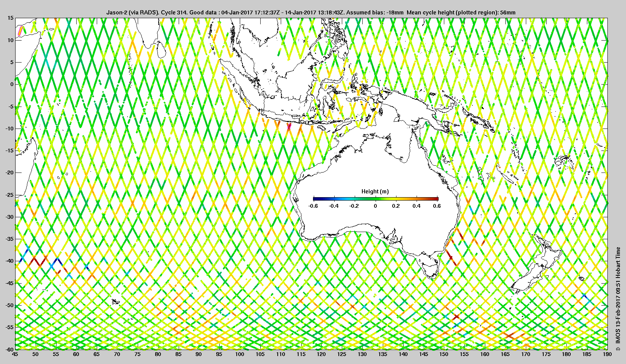This screenshot has width=626, height=364.
Task: Click the Height colorbar gradient strip
Action: tap(376, 199)
